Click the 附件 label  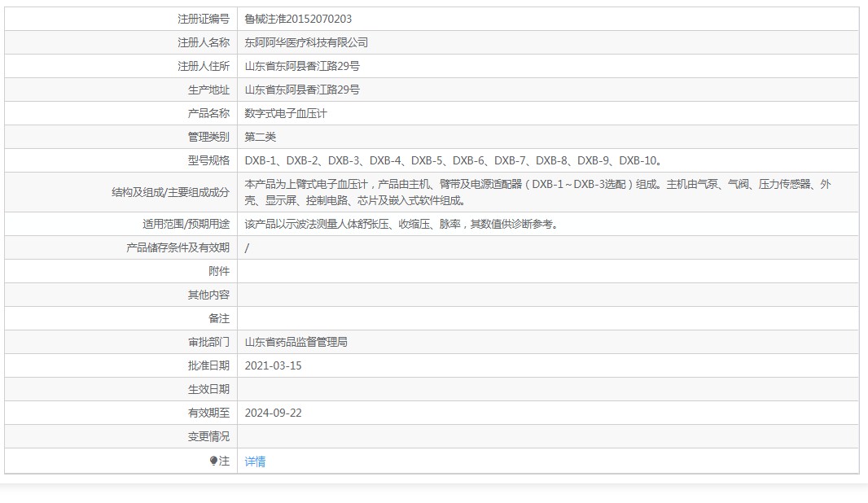[219, 271]
